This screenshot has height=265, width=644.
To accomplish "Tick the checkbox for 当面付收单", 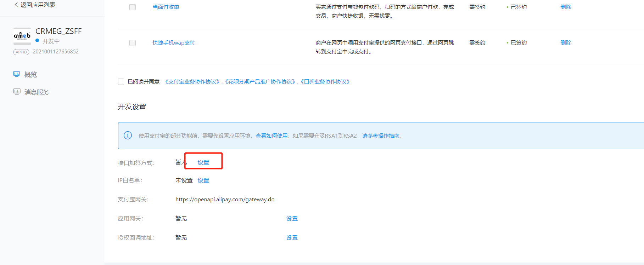I will click(x=133, y=7).
